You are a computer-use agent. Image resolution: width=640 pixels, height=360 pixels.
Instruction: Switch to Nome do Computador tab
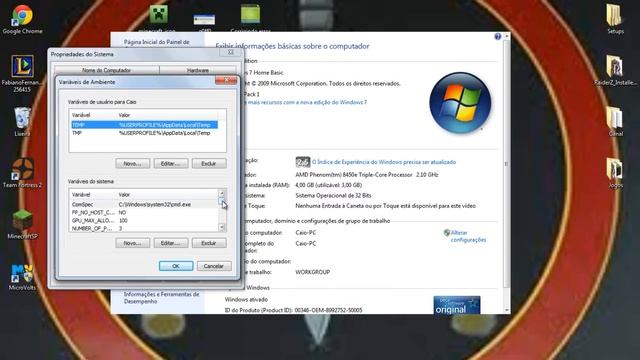107,70
